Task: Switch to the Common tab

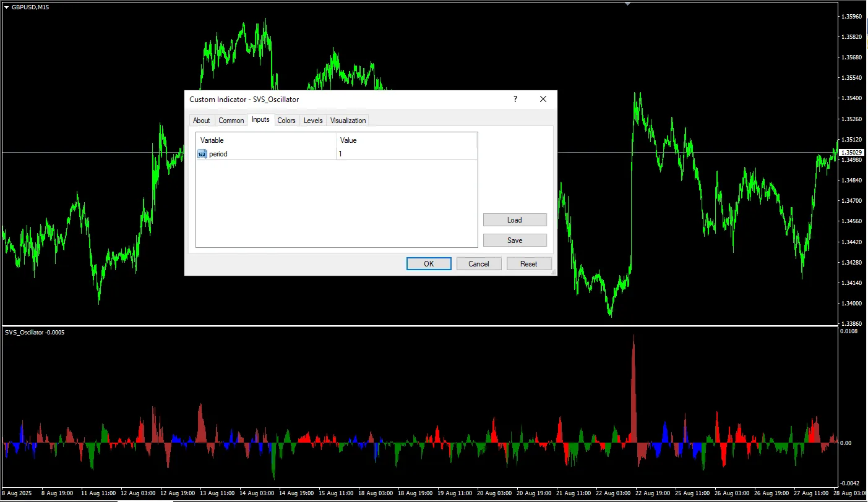Action: tap(231, 121)
